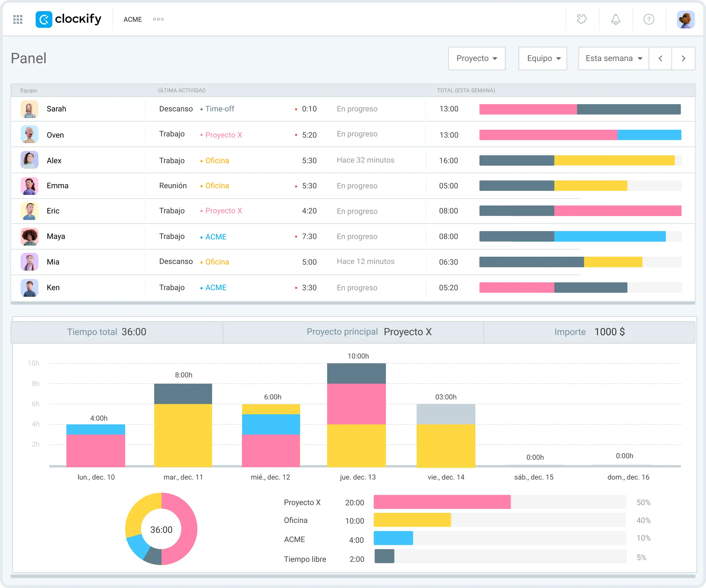Open Alex's Oficina project link
The height and width of the screenshot is (588, 706).
(x=217, y=160)
